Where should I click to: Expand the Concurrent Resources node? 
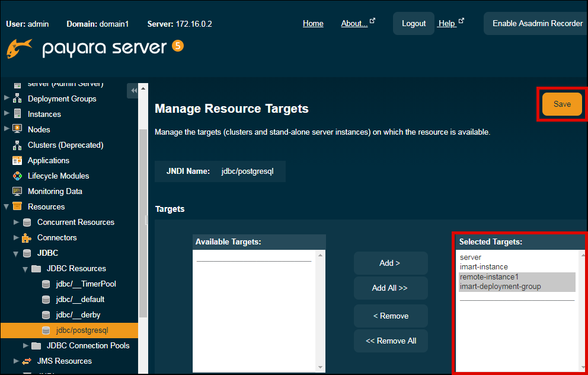[16, 222]
